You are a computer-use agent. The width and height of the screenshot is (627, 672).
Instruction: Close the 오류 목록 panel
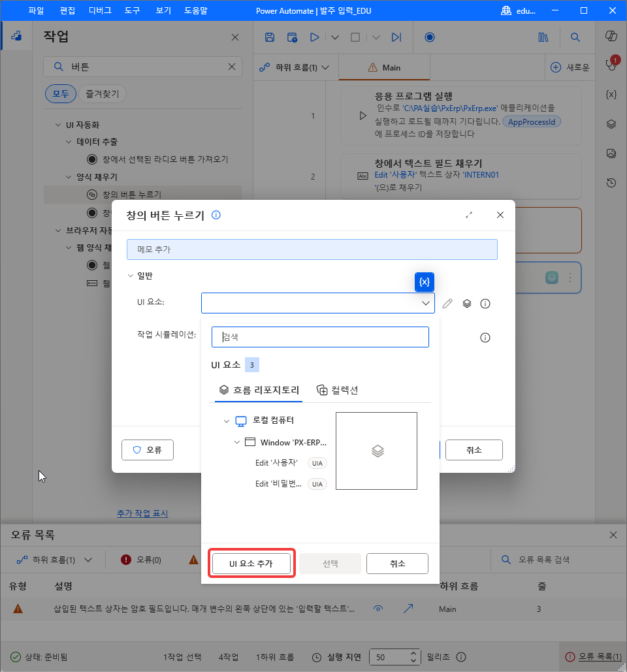(x=613, y=535)
